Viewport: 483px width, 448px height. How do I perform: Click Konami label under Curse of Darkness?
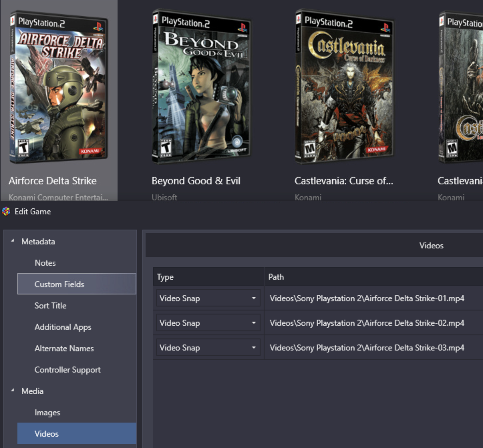pos(308,197)
